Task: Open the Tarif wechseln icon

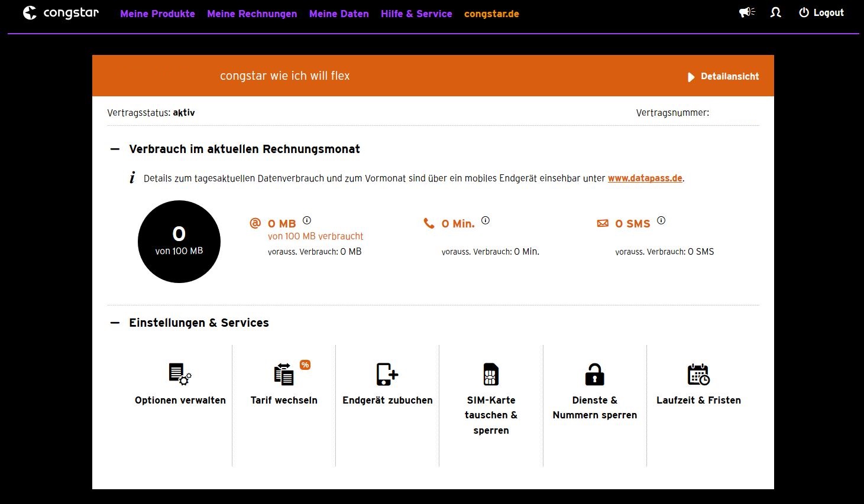Action: click(x=284, y=374)
